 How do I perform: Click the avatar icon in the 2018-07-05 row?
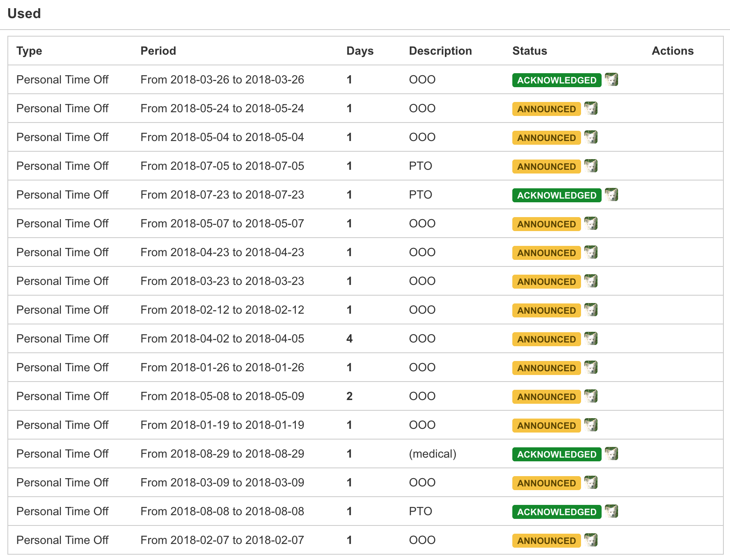coord(591,166)
